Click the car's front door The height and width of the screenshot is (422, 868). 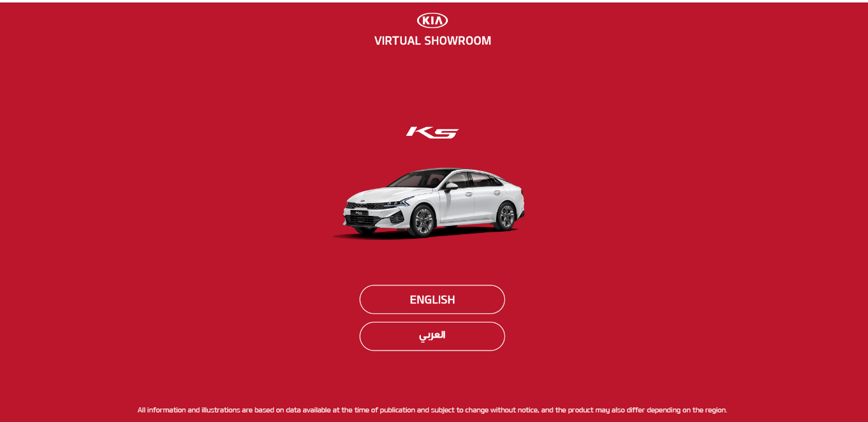pyautogui.click(x=456, y=203)
